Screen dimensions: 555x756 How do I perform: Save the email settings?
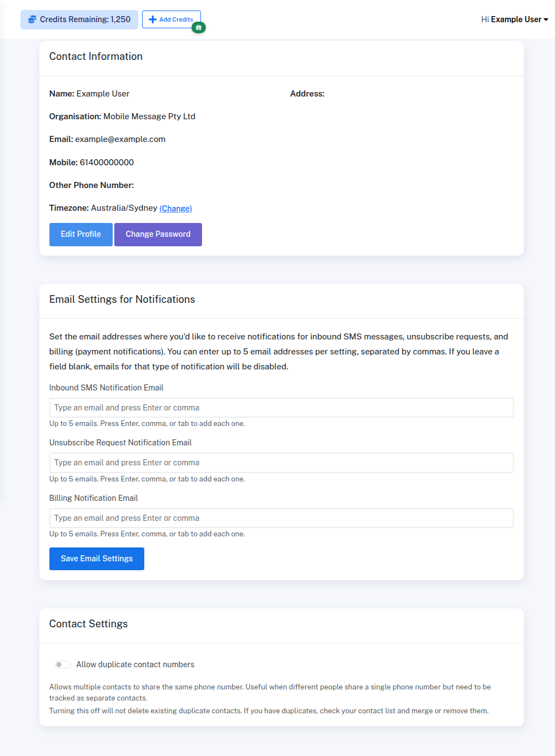pos(97,559)
